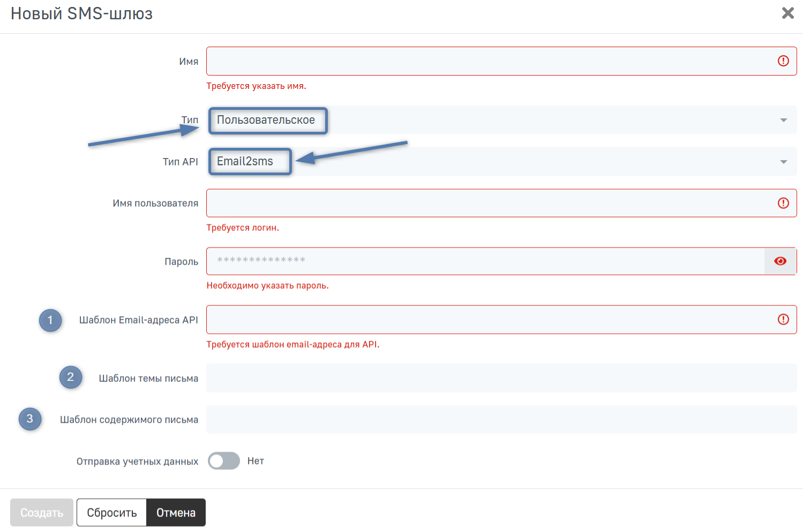This screenshot has height=532, width=803.
Task: Focus the Имя input field
Action: point(487,61)
